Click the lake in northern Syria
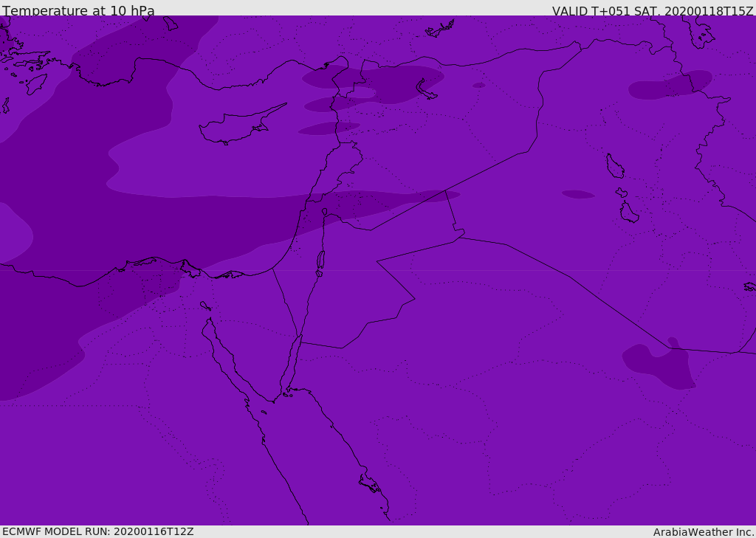This screenshot has height=538, width=756. (426, 89)
